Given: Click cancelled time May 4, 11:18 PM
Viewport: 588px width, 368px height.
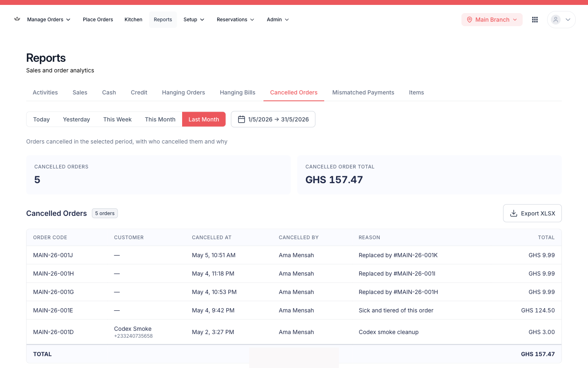Looking at the screenshot, I should click(x=213, y=274).
